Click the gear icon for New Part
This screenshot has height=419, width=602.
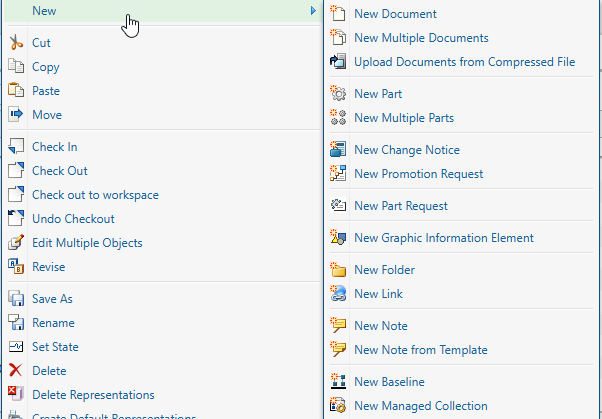(x=337, y=94)
